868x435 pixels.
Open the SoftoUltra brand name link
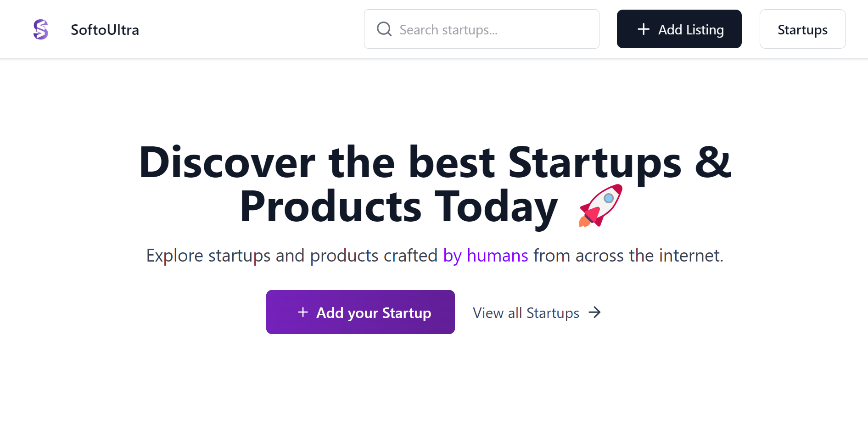pyautogui.click(x=105, y=30)
